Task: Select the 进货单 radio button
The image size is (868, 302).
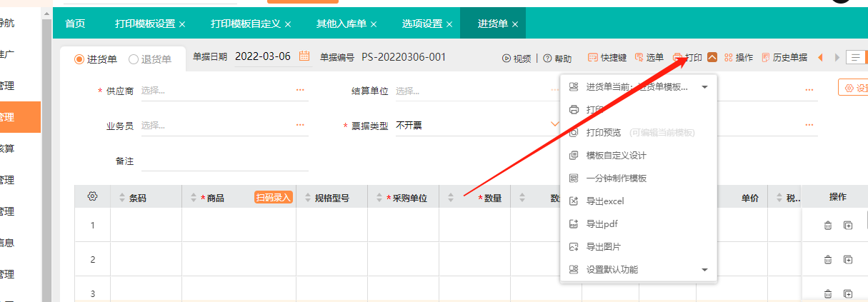Action: tap(79, 59)
